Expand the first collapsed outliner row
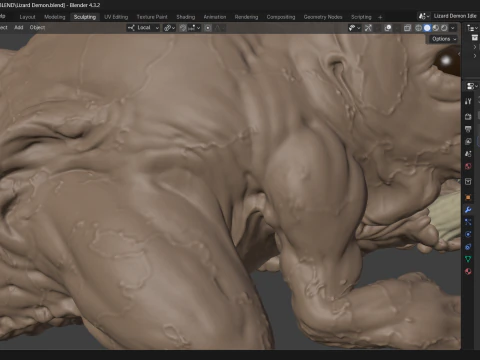 pyautogui.click(x=475, y=47)
